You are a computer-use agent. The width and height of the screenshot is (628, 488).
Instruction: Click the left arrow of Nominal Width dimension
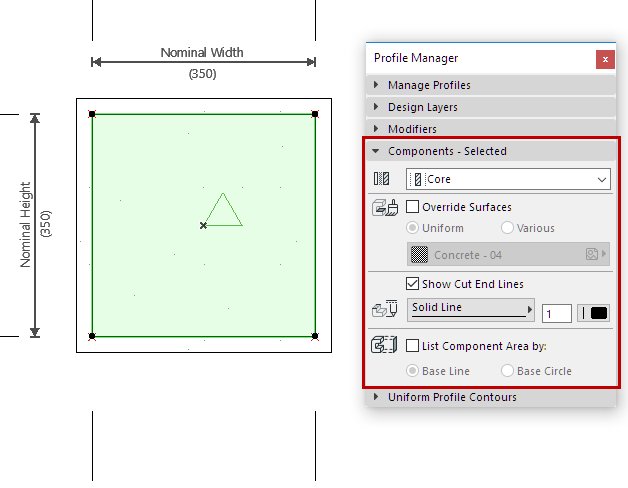pyautogui.click(x=96, y=62)
